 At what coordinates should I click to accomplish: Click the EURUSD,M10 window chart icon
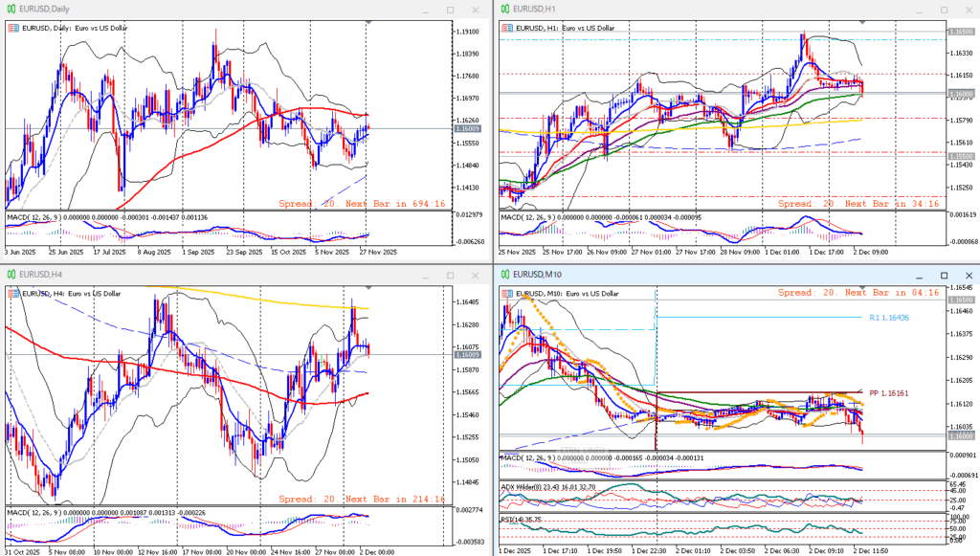click(504, 274)
